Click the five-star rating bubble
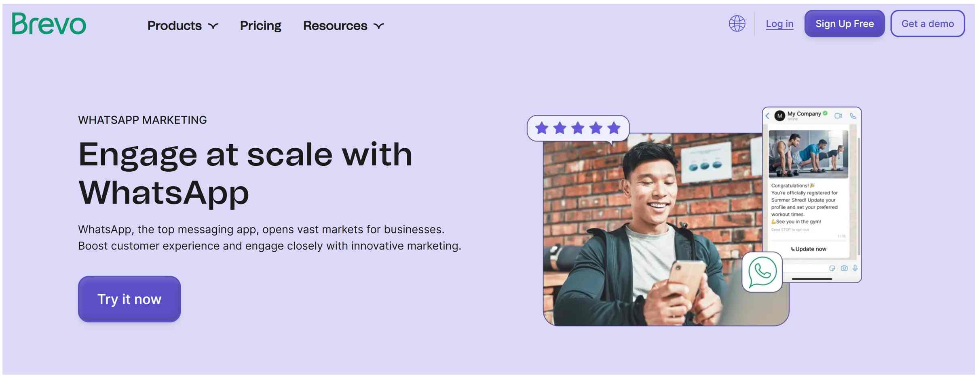The image size is (980, 377). (x=578, y=128)
